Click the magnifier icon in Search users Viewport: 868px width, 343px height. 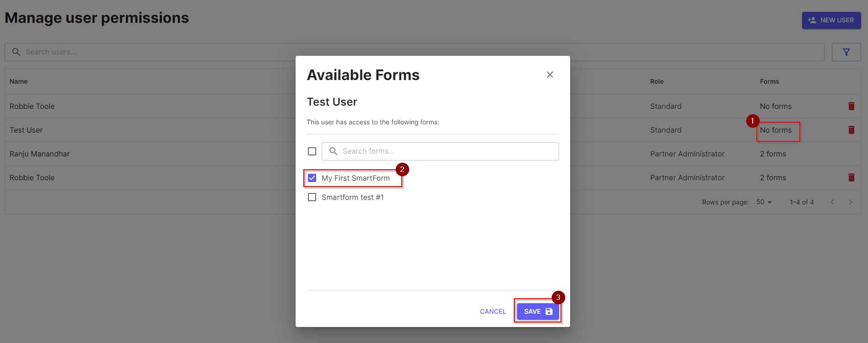pos(16,52)
